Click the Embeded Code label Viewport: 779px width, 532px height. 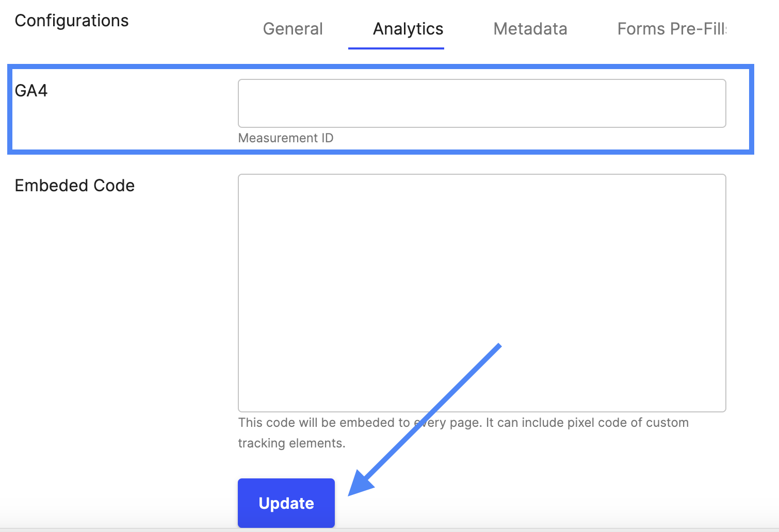(75, 186)
